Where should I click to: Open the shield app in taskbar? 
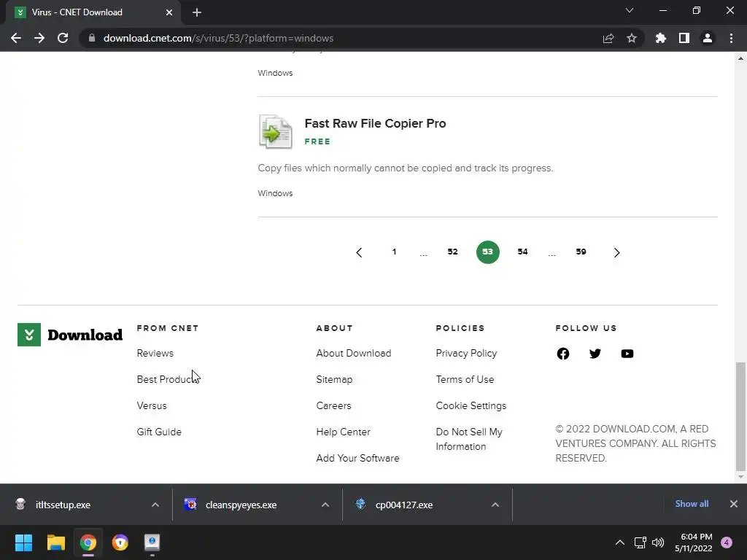click(120, 542)
